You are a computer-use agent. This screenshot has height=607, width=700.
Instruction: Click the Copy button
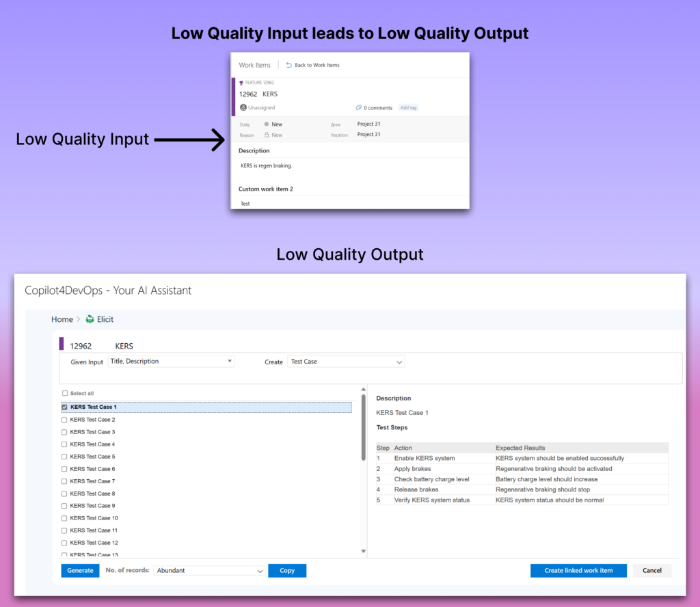point(287,570)
